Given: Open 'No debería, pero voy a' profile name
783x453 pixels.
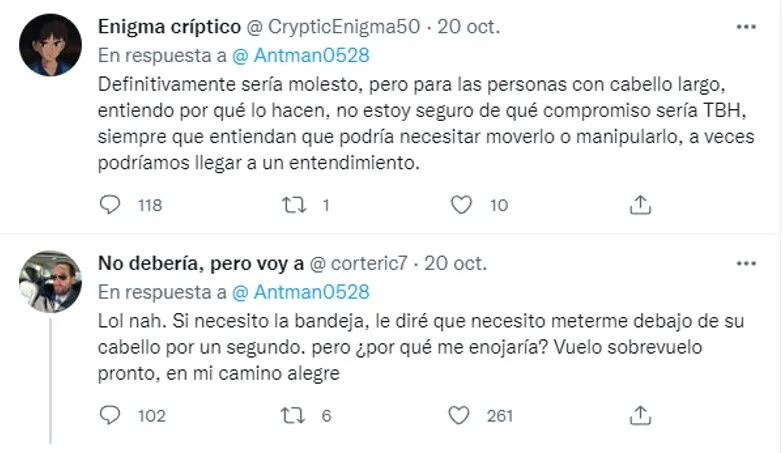Looking at the screenshot, I should tap(201, 263).
